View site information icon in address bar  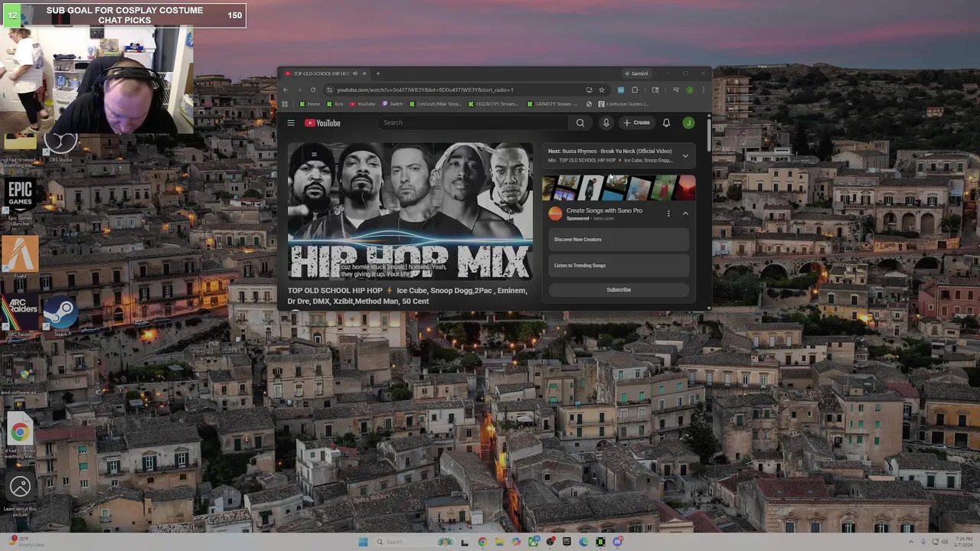pos(328,90)
